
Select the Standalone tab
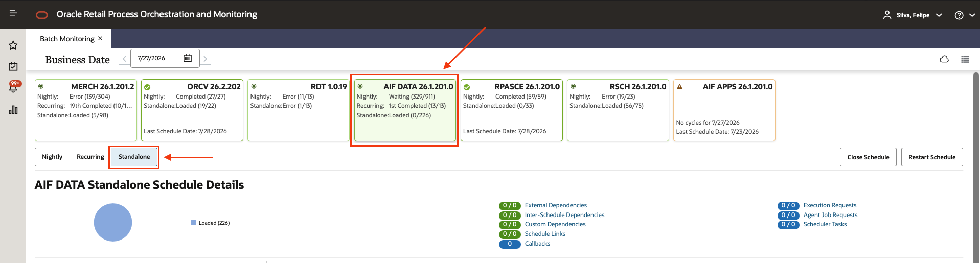click(x=134, y=157)
